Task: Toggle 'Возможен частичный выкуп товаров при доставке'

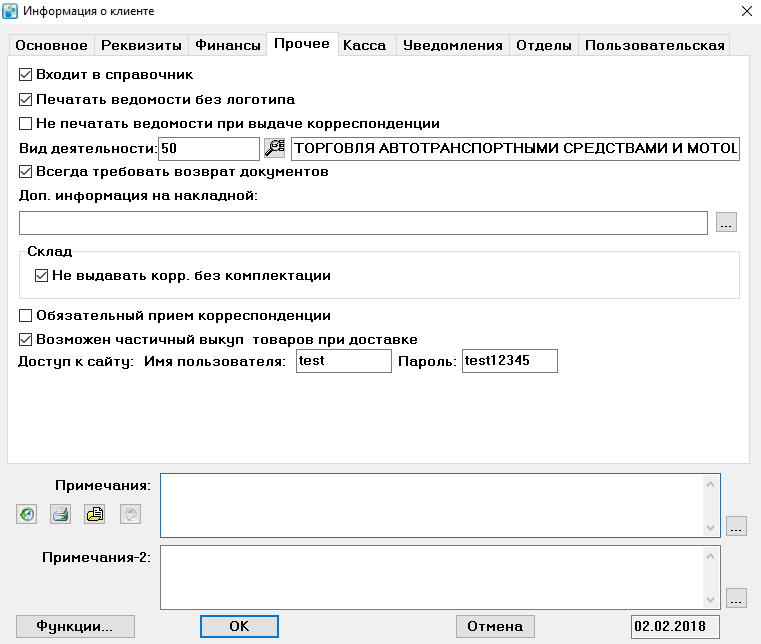Action: pos(25,339)
